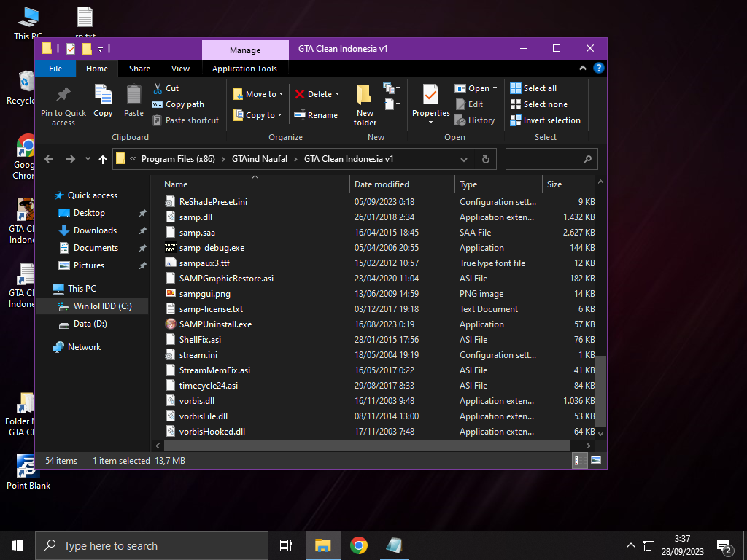Click the vertical scrollbar thumb of the file list
Viewport: 747px width, 560px height.
601,391
